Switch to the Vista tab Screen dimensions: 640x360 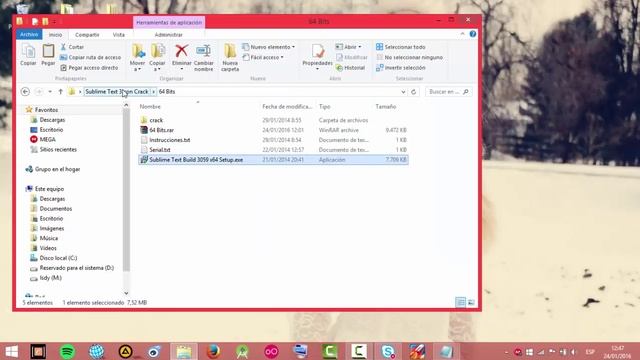(x=119, y=35)
